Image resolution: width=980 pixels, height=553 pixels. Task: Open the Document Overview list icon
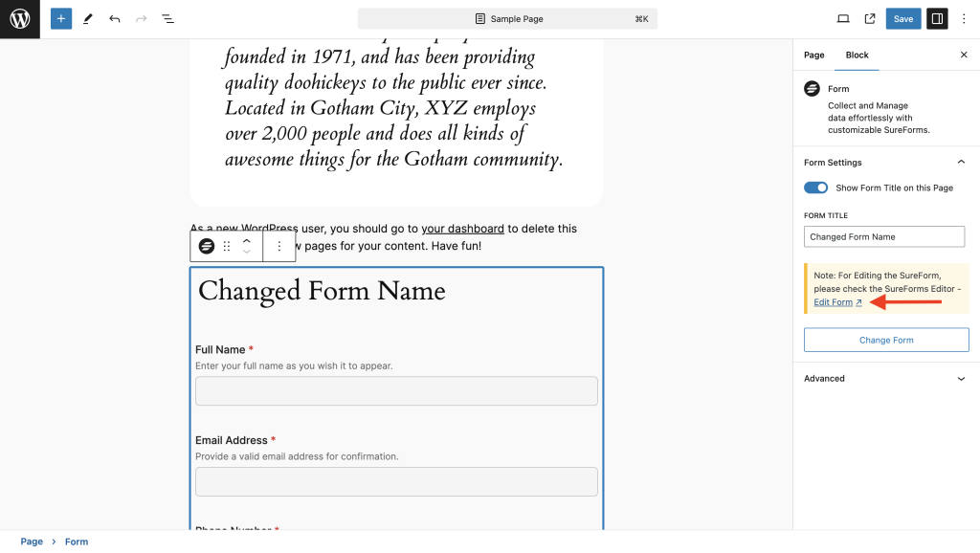pos(167,19)
